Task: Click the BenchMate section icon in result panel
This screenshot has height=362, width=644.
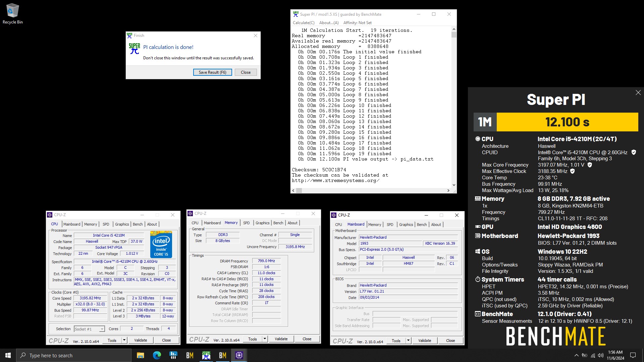Action: (478, 314)
